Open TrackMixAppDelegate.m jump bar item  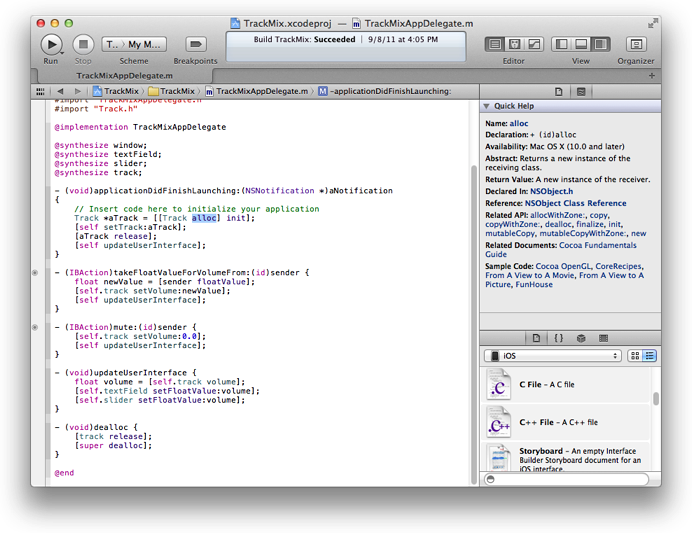(257, 91)
